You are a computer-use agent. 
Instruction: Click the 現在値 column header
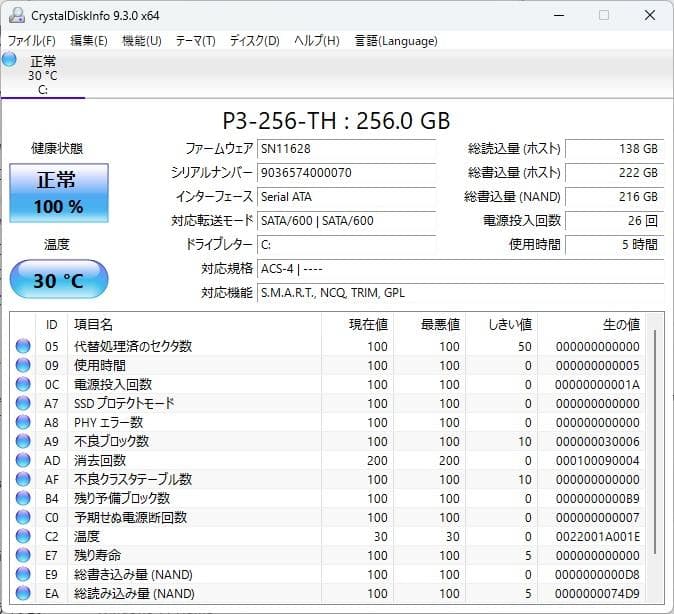[x=357, y=325]
